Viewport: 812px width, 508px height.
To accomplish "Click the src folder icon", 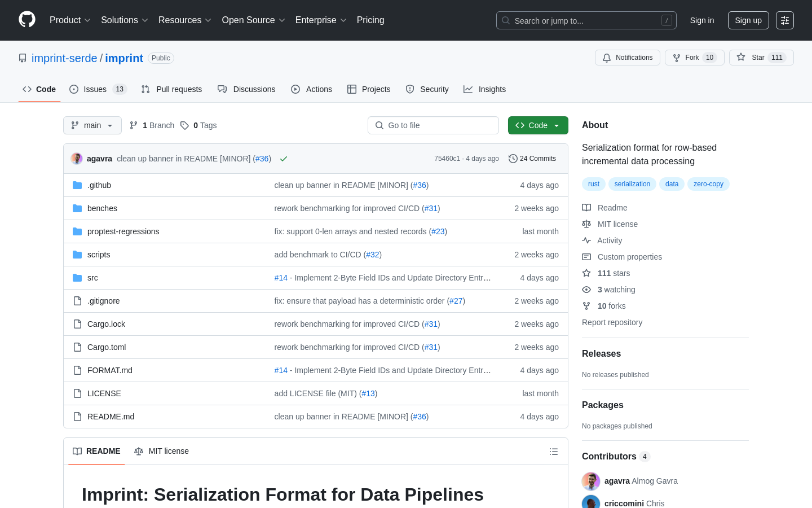I will (x=77, y=278).
